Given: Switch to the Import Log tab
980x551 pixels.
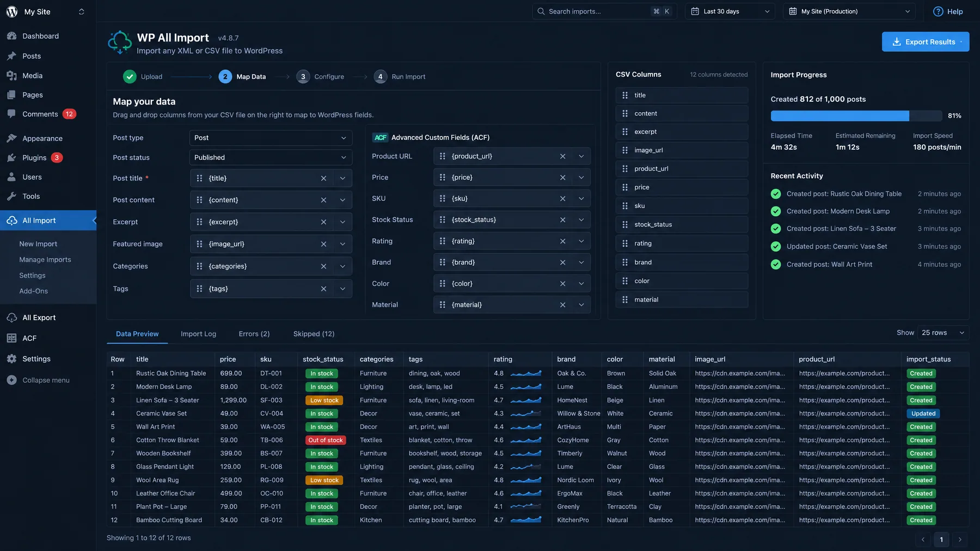Looking at the screenshot, I should pos(198,334).
